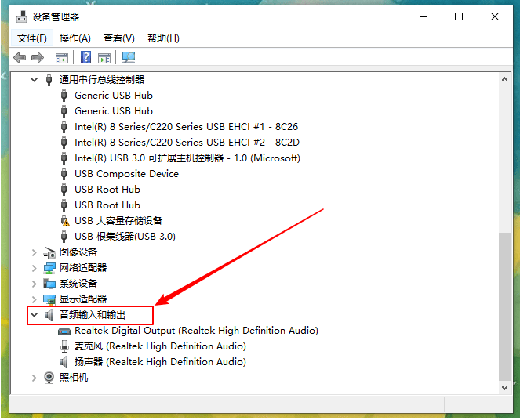Collapse the 通用串行总线控制器 category
This screenshot has width=520, height=420.
coord(34,80)
